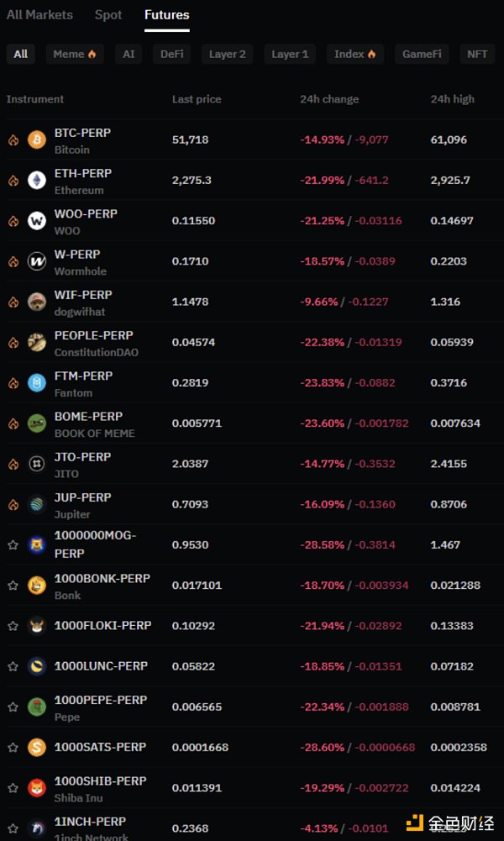Viewport: 504px width, 841px height.
Task: Switch to the Spot tab
Action: [x=108, y=15]
